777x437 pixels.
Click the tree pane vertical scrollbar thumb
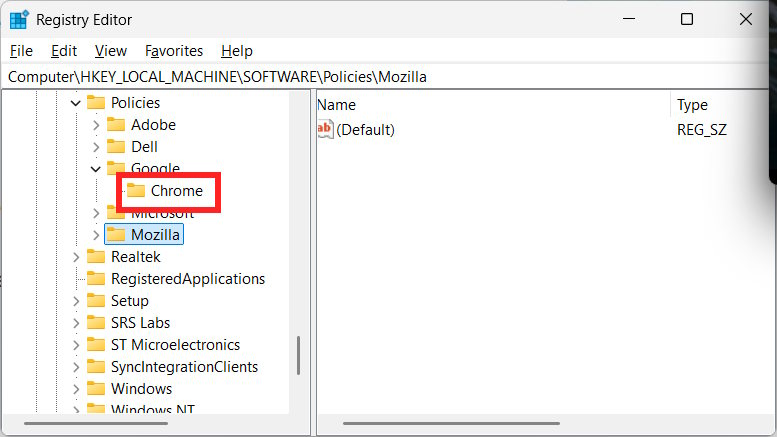pos(298,356)
